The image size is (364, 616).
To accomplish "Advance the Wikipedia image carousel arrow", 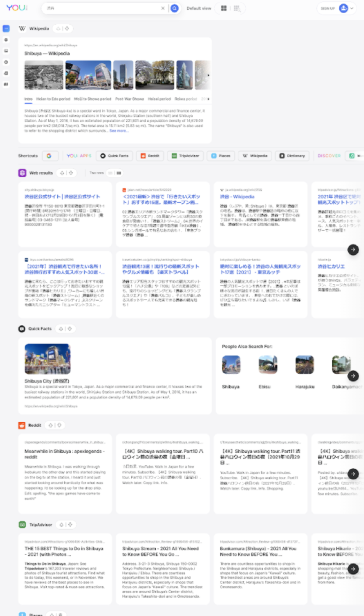I will [x=208, y=75].
